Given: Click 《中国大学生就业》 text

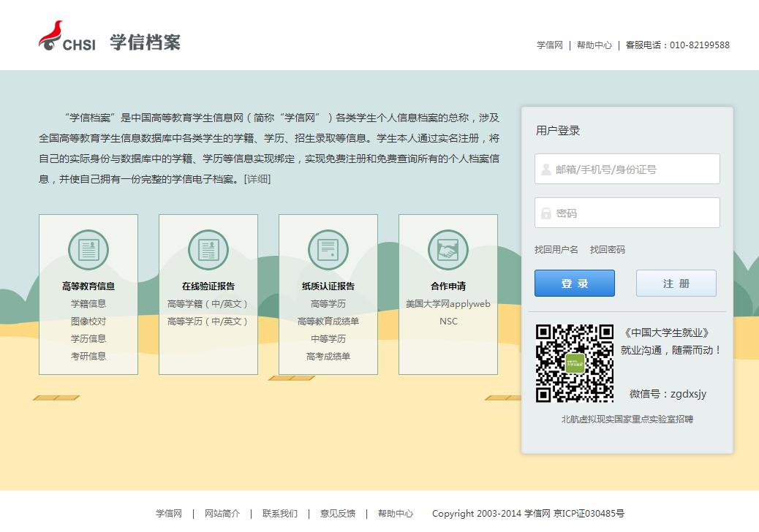Looking at the screenshot, I should click(x=668, y=332).
